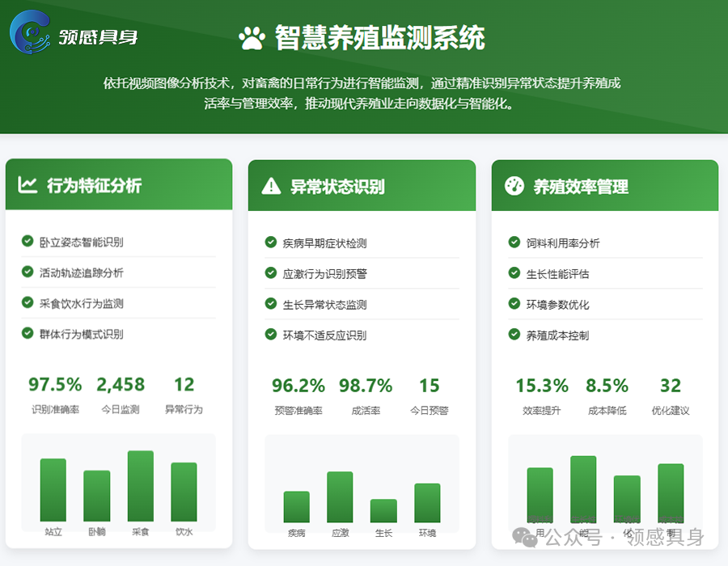Click the 应激行为识别预警 list item

point(362,273)
